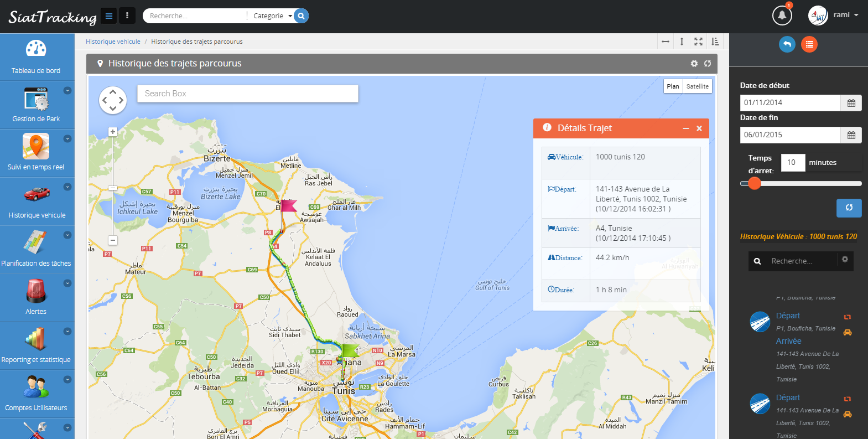Select the last Départ 141-143 Avenue trip
Viewport: 868px width, 439px height.
pos(788,397)
